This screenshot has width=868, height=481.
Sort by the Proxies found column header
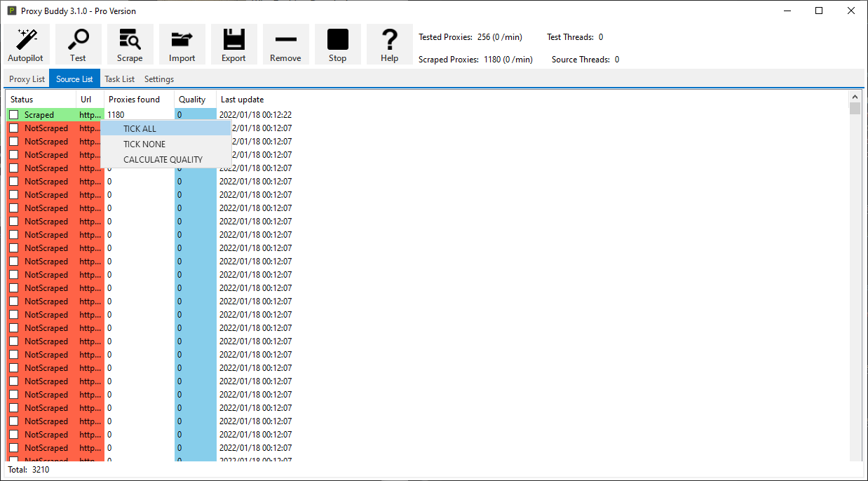pos(135,100)
